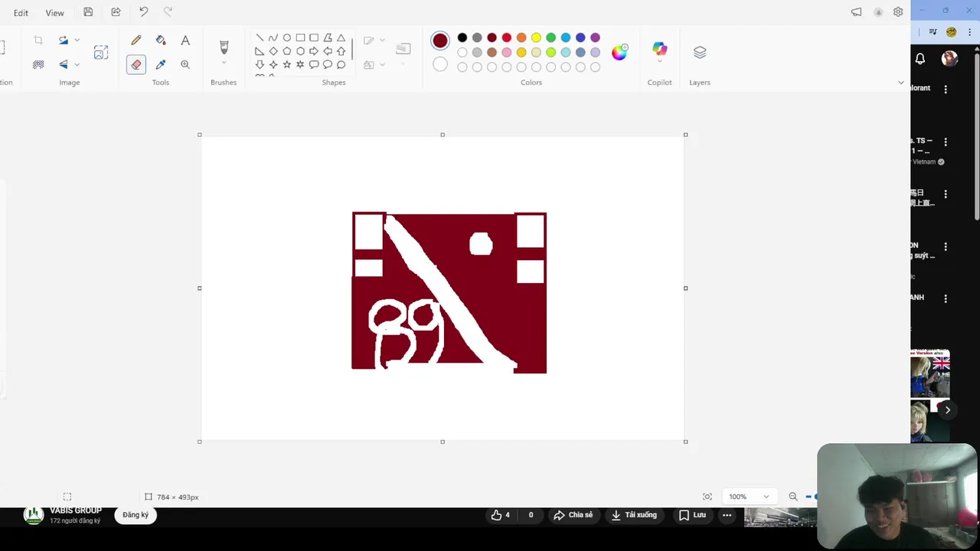Viewport: 980px width, 551px height.
Task: Select the Magnifier tool
Action: click(x=185, y=64)
